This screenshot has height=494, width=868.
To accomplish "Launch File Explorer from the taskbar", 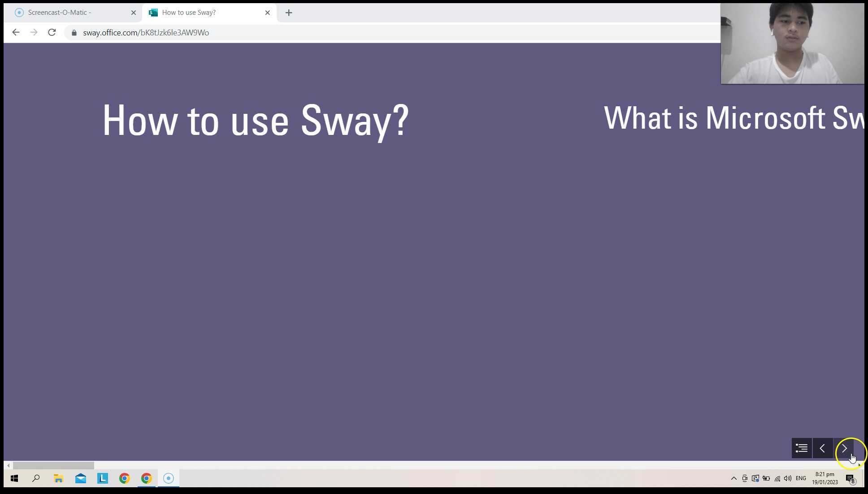I will (x=58, y=478).
